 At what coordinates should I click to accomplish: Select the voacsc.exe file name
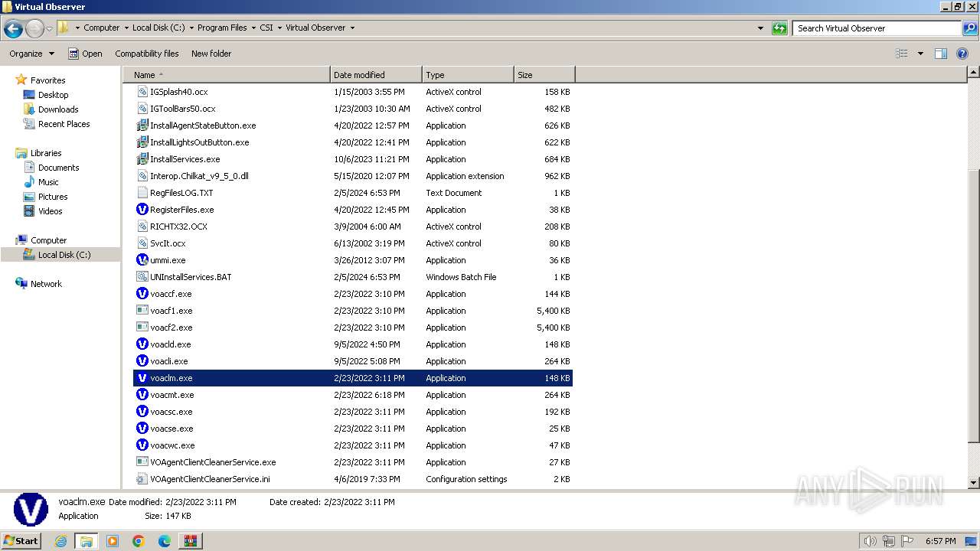click(x=171, y=412)
